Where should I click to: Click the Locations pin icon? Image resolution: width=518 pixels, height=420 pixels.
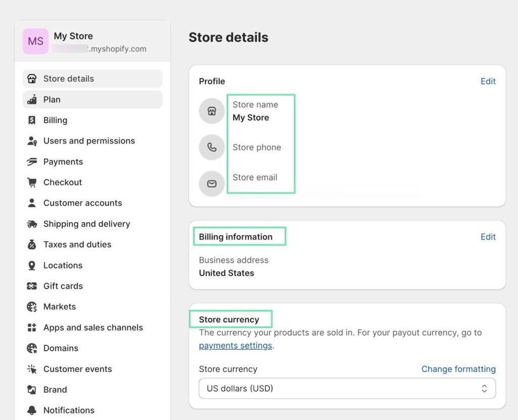(x=32, y=265)
